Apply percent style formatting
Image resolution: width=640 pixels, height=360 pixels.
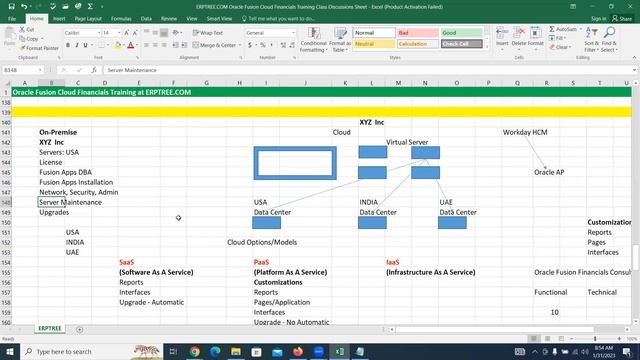click(x=263, y=45)
